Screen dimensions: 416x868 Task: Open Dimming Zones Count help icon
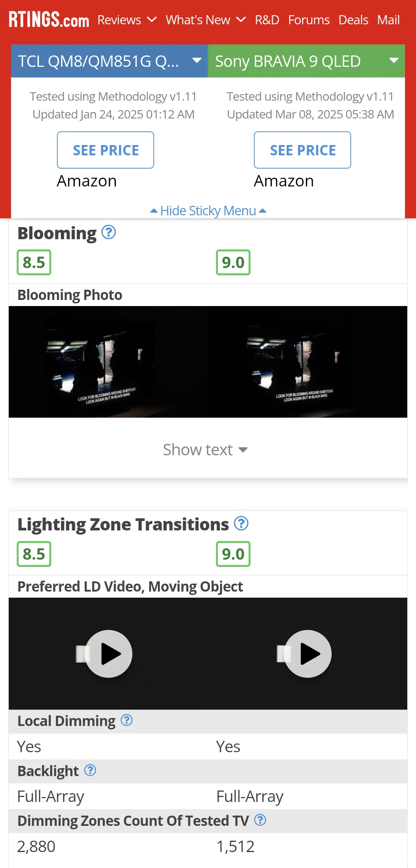(260, 820)
